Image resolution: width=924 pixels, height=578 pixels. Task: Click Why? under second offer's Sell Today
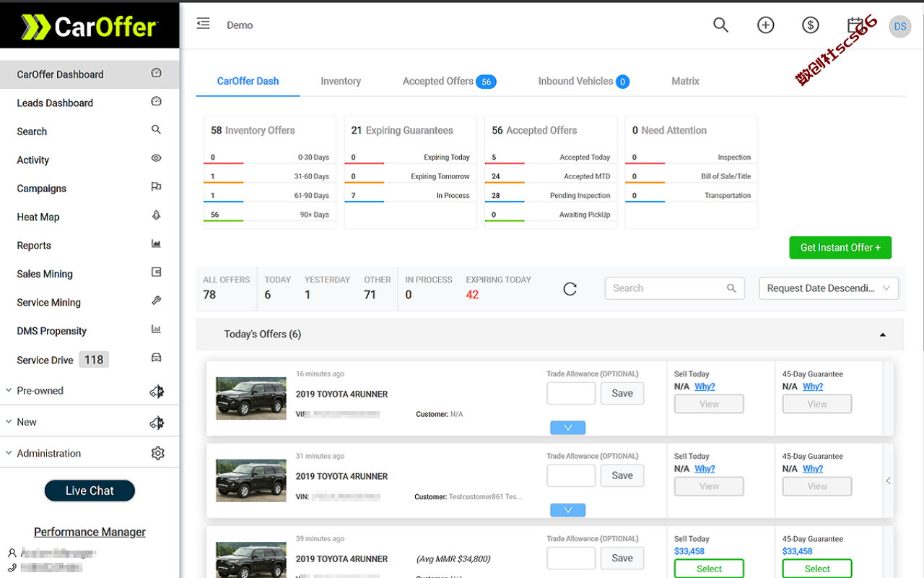pyautogui.click(x=705, y=469)
